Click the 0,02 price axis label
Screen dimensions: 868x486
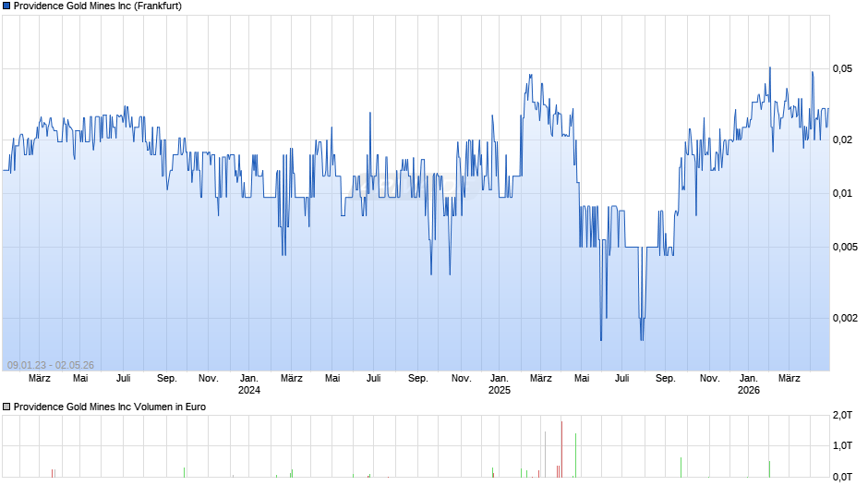point(842,140)
